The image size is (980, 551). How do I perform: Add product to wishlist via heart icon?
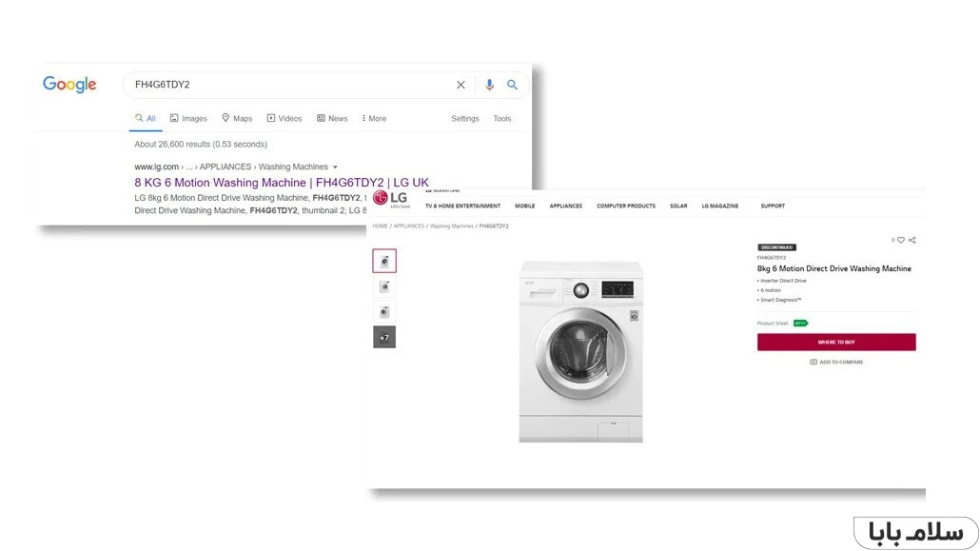(901, 240)
